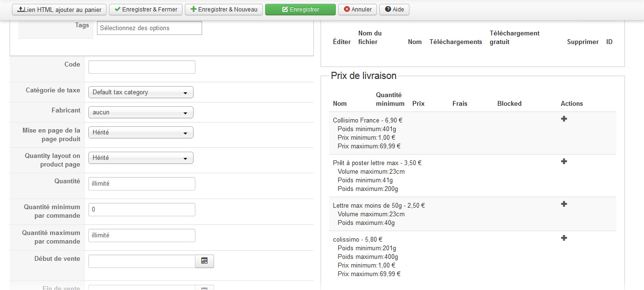Expand the Fabricant dropdown

141,112
